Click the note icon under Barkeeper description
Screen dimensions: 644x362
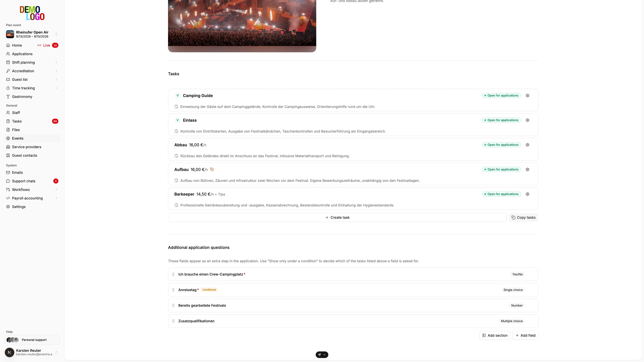[x=176, y=205]
